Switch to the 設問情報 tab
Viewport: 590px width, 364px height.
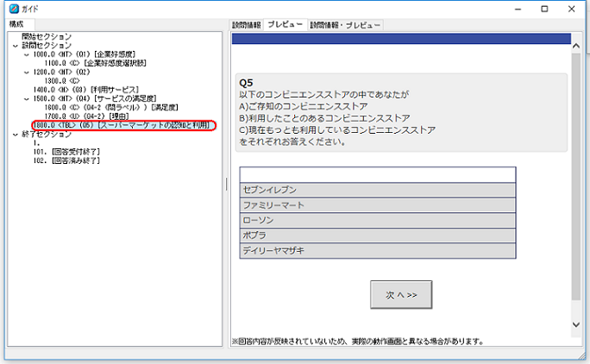246,25
